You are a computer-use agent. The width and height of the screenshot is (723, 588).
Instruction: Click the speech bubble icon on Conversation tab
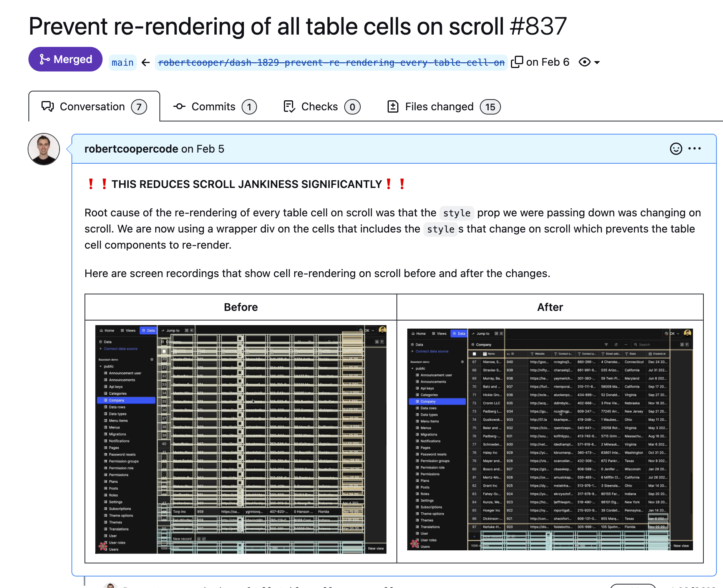[x=47, y=106]
